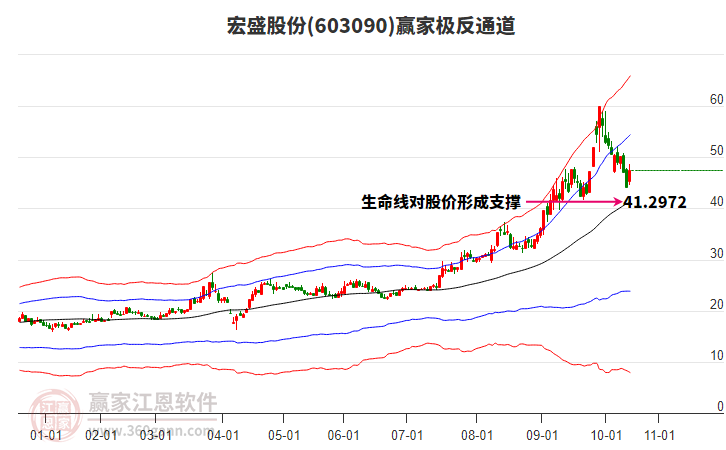This screenshot has width=726, height=450.
Task: Click the green dashed current-price line
Action: (676, 170)
